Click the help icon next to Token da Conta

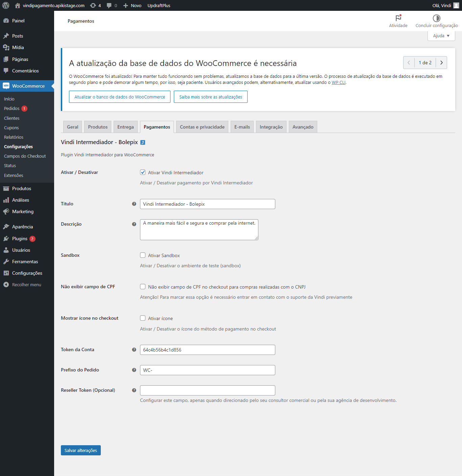tap(134, 350)
